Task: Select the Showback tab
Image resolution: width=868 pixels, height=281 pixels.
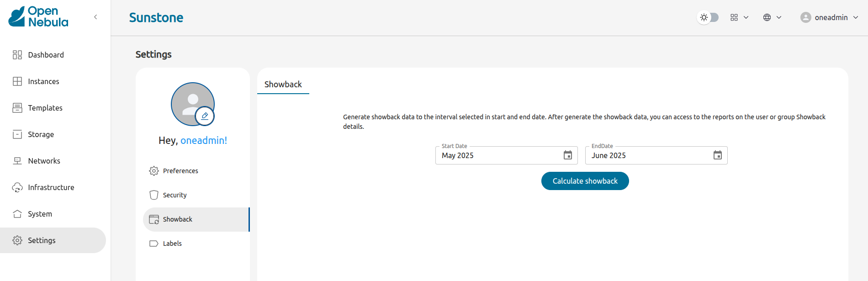Action: [x=283, y=84]
